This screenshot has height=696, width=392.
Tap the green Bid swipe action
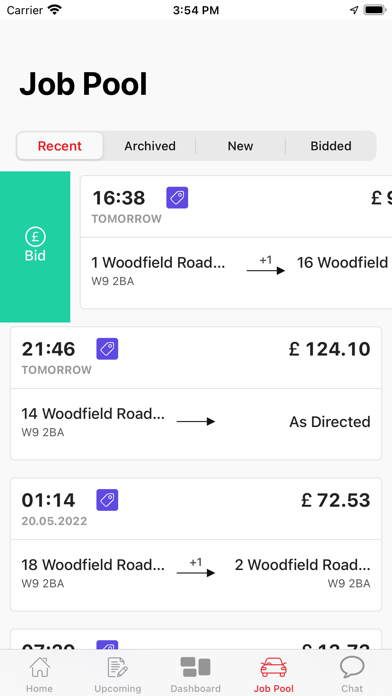tap(35, 246)
